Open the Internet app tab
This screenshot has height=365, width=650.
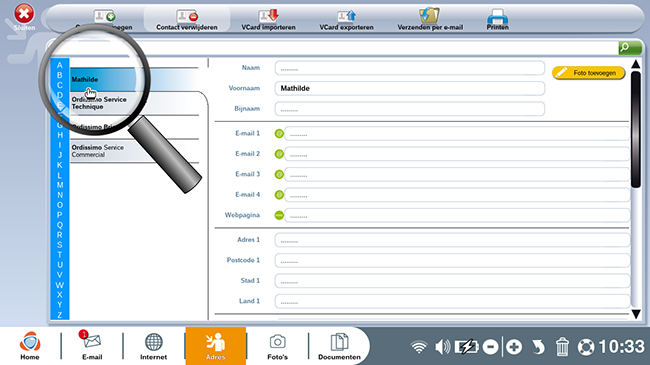click(153, 346)
